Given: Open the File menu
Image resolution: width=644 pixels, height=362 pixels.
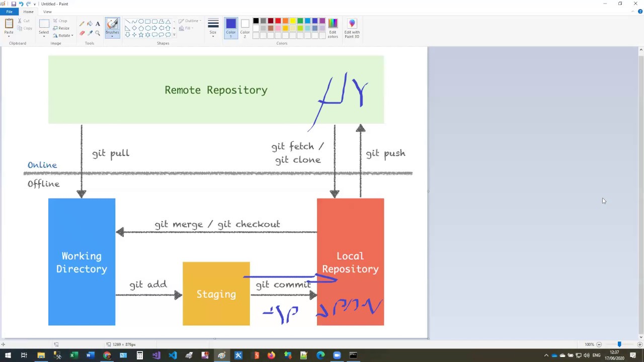Looking at the screenshot, I should click(x=9, y=12).
